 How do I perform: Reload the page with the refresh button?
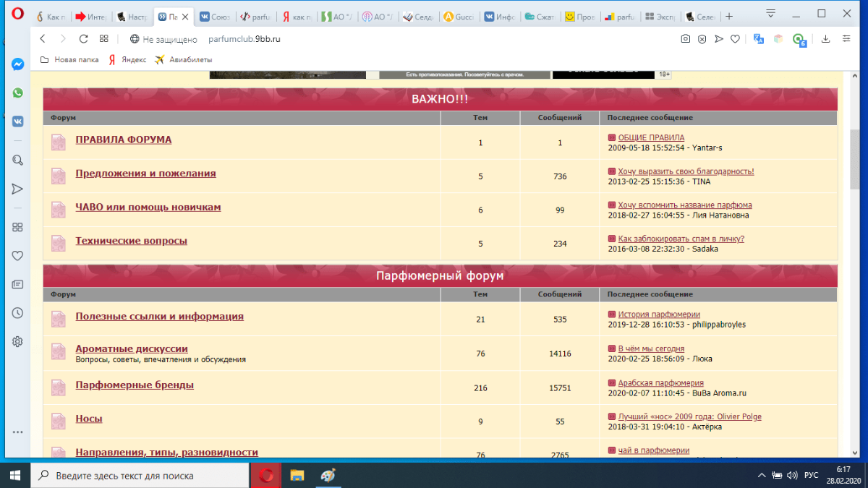(x=83, y=39)
